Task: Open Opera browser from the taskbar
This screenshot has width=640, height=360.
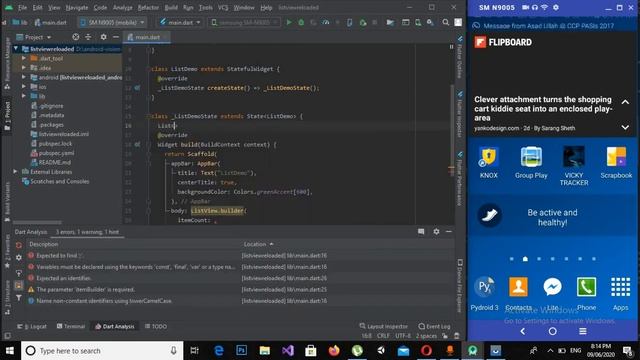Action: pos(427,351)
